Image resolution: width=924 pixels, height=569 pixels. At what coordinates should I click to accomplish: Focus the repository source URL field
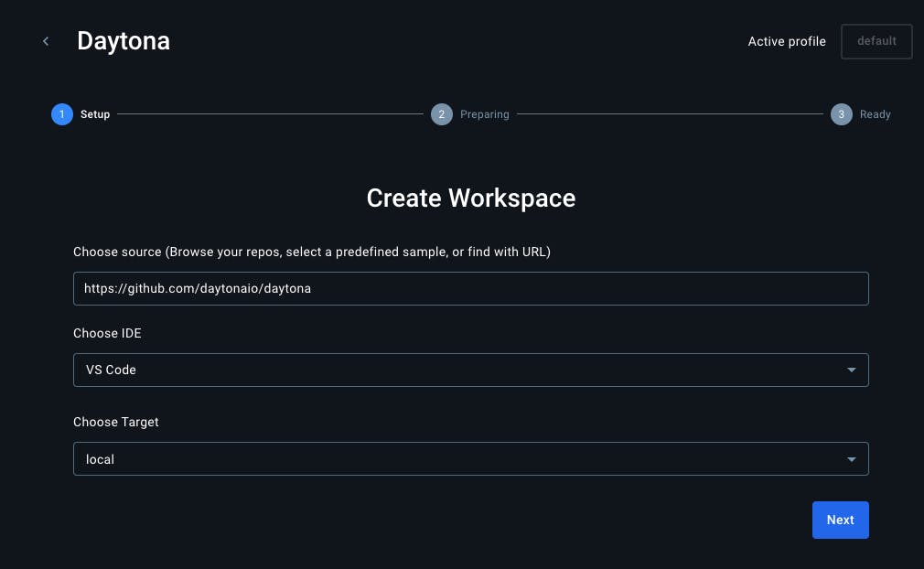click(471, 289)
